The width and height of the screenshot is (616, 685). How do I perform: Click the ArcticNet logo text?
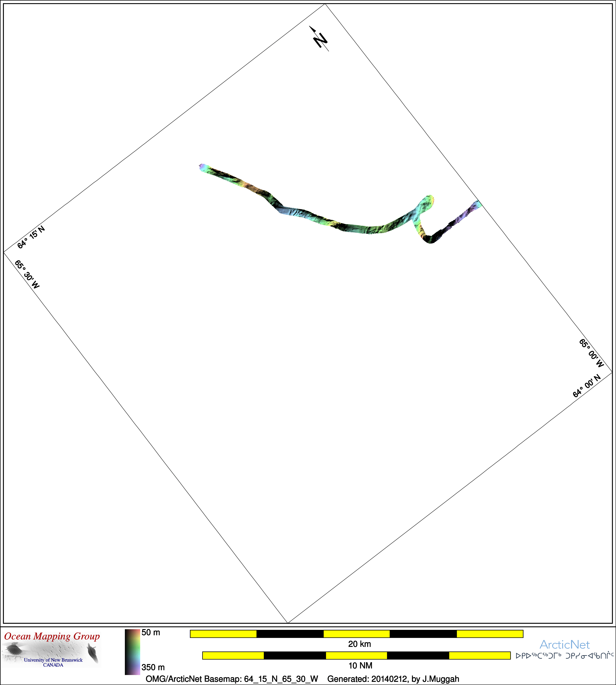click(x=565, y=644)
